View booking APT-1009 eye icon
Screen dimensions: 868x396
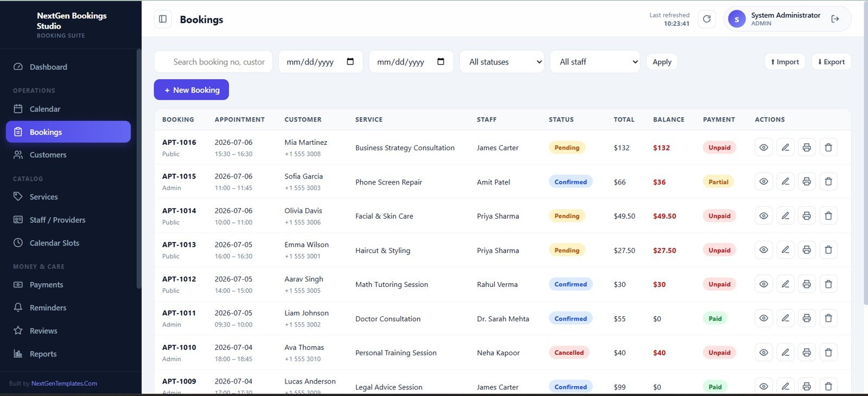point(763,386)
